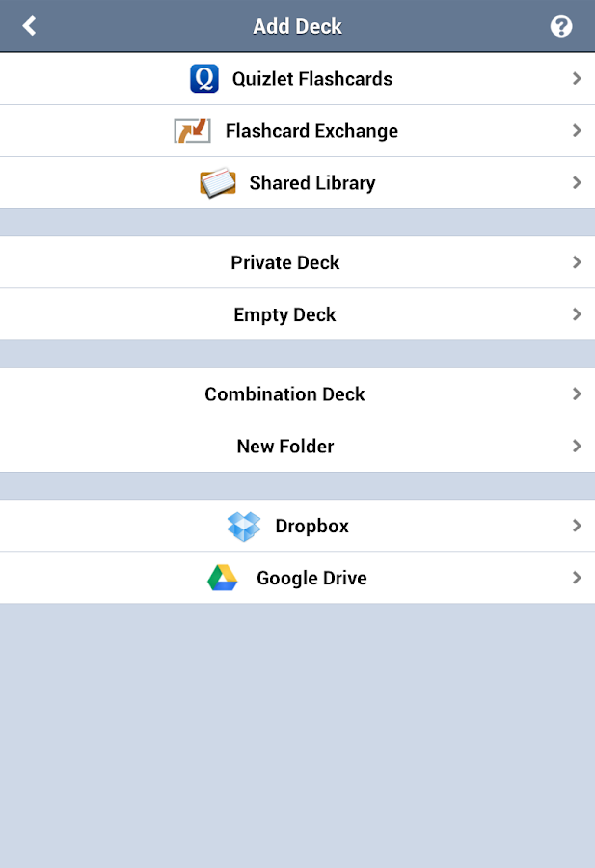Select the Google Drive triangle icon
The height and width of the screenshot is (868, 595).
click(x=223, y=578)
